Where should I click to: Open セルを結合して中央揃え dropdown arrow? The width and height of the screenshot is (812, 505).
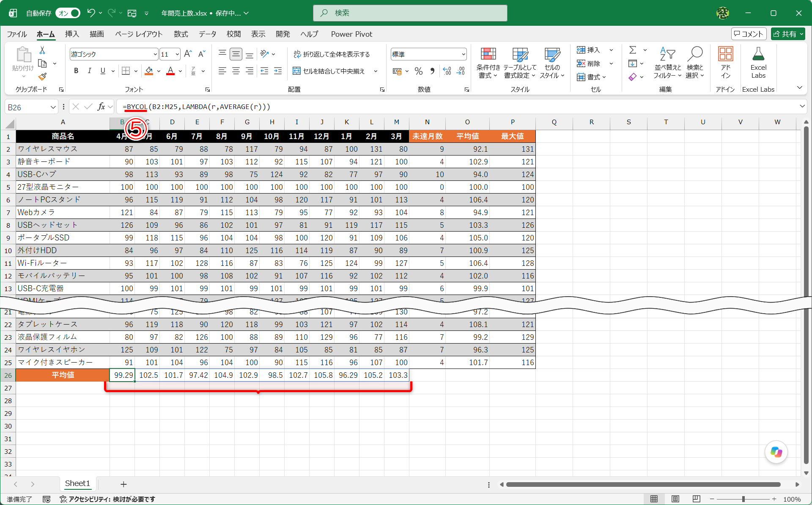376,71
